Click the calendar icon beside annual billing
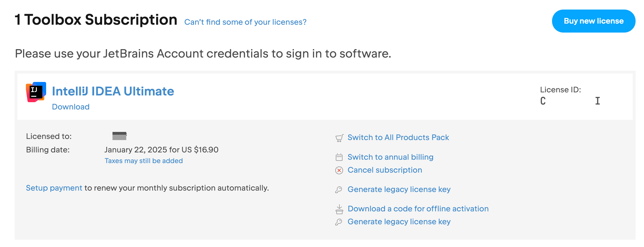This screenshot has width=644, height=247. pos(339,157)
